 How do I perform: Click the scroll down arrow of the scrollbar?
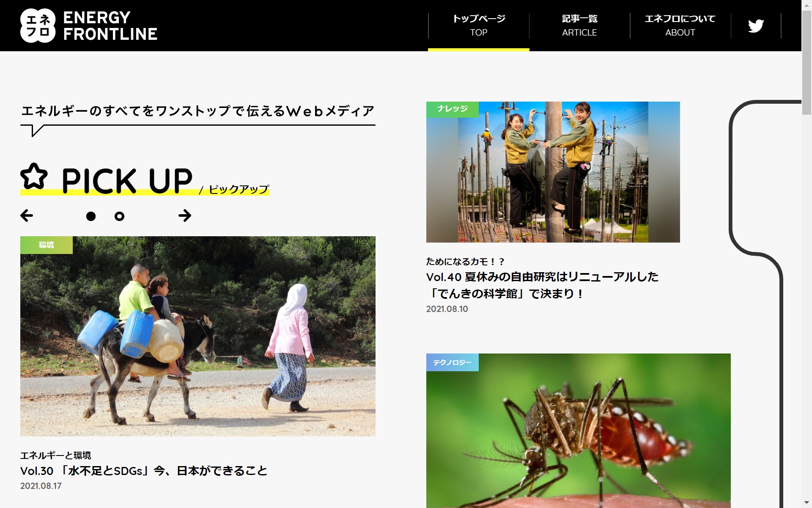pos(807,503)
